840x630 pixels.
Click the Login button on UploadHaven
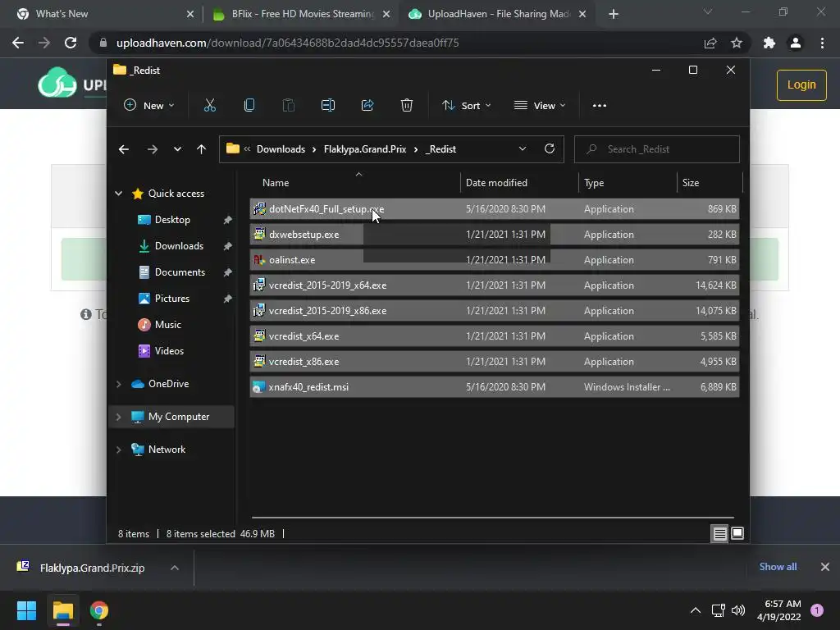pyautogui.click(x=801, y=85)
